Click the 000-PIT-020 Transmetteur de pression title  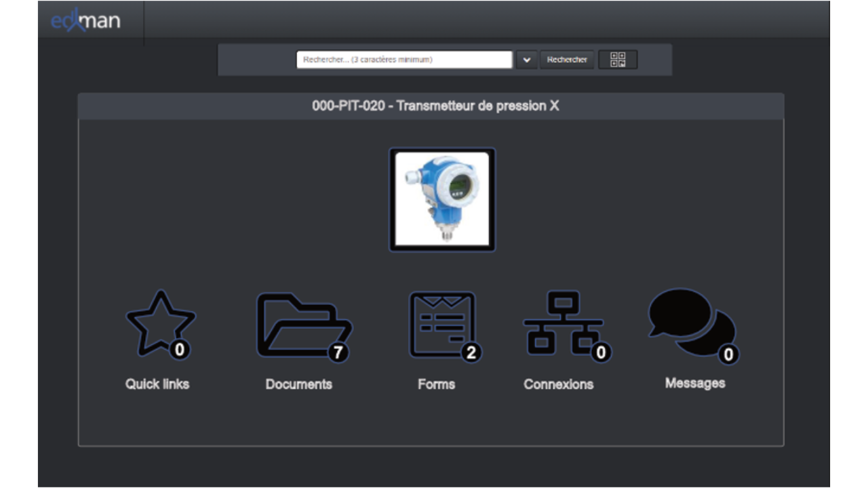click(x=435, y=106)
